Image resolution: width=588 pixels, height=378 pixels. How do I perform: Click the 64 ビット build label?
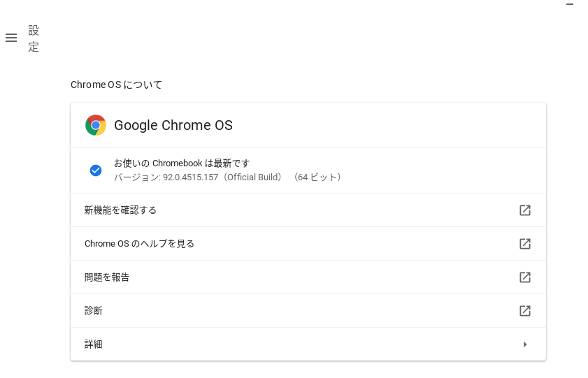tap(317, 177)
